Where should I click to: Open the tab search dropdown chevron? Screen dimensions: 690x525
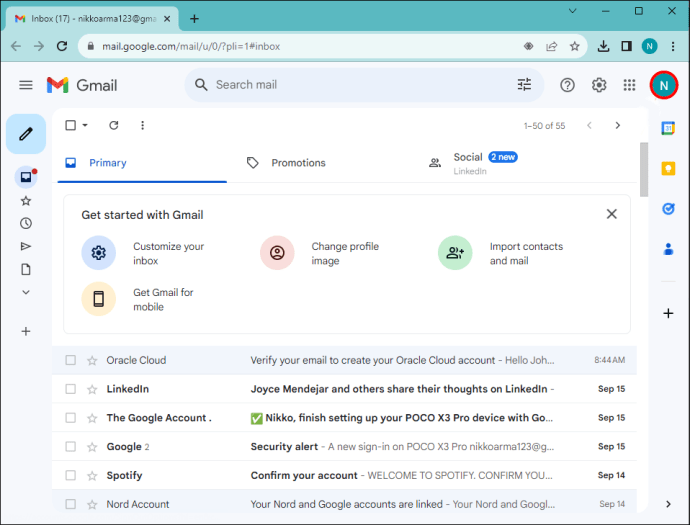click(x=572, y=11)
